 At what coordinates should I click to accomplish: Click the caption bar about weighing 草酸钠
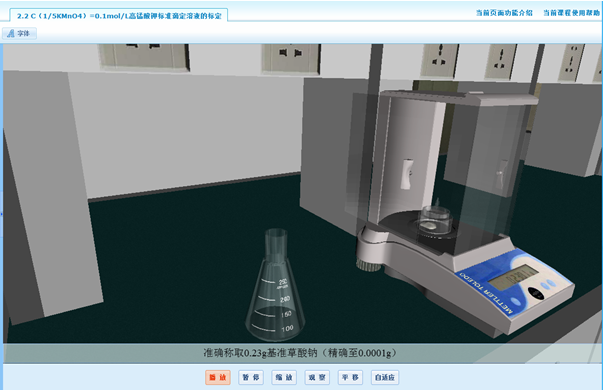coord(300,353)
